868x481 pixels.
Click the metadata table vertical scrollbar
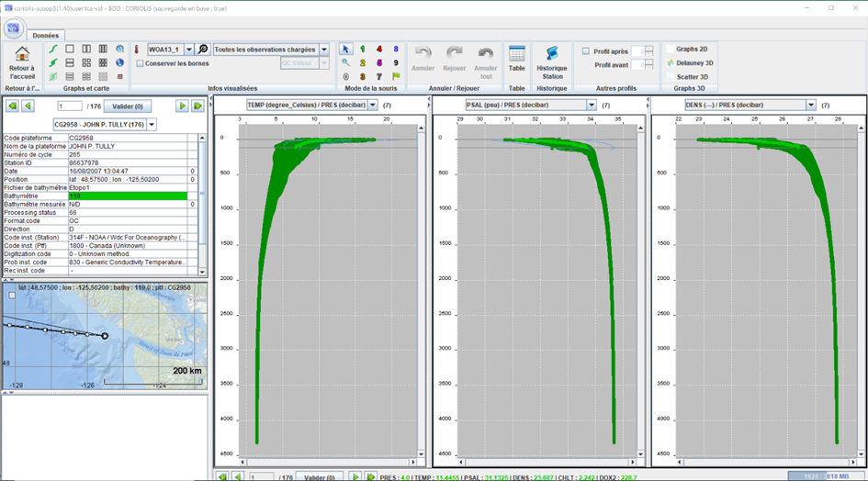click(202, 205)
